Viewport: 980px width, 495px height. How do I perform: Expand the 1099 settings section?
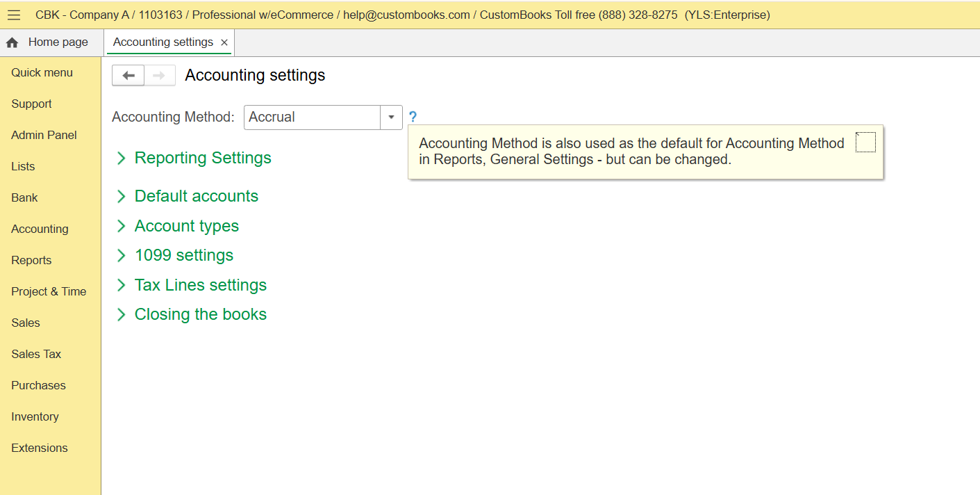(x=183, y=255)
